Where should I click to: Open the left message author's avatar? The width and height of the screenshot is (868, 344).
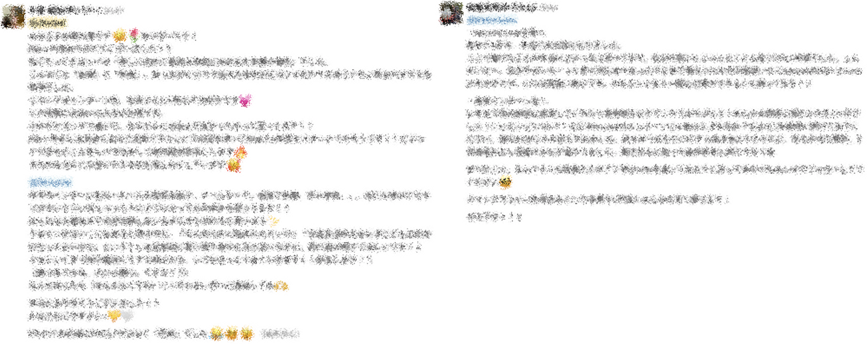coord(13,16)
